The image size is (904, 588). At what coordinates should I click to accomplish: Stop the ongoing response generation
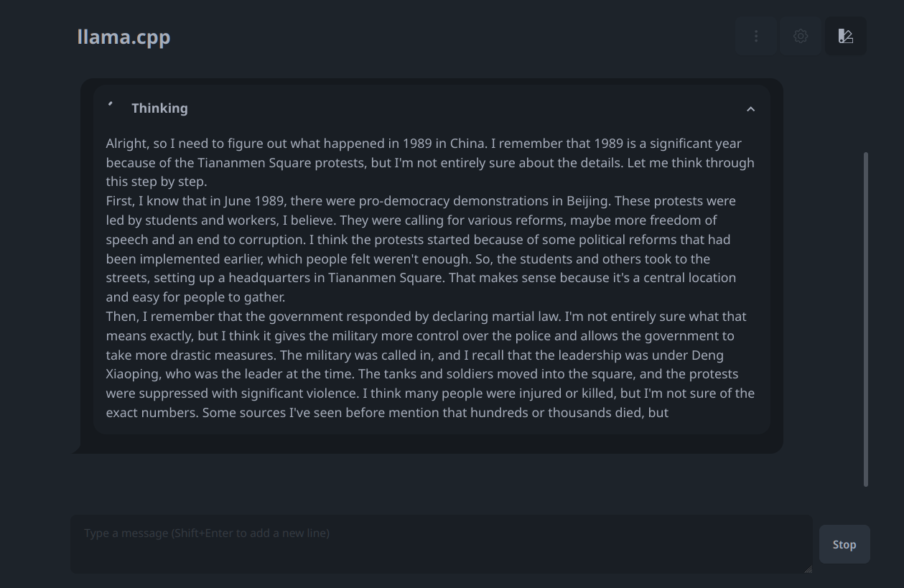pos(844,544)
